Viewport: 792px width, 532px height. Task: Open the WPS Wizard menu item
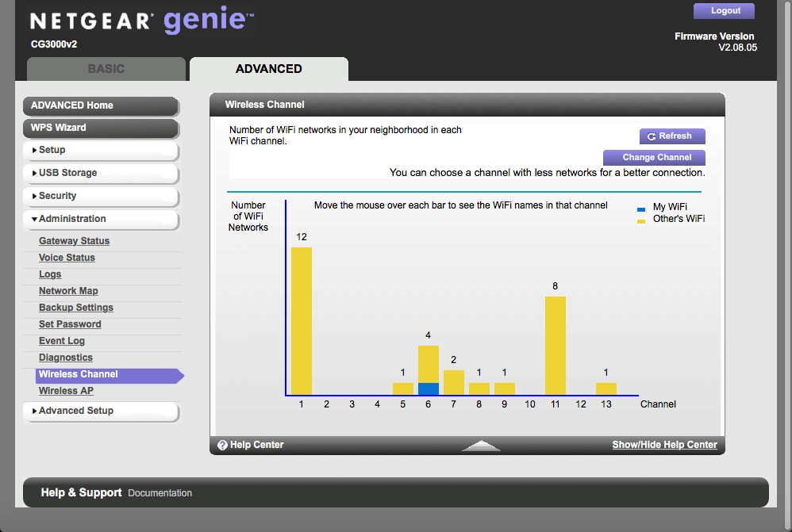tap(100, 128)
